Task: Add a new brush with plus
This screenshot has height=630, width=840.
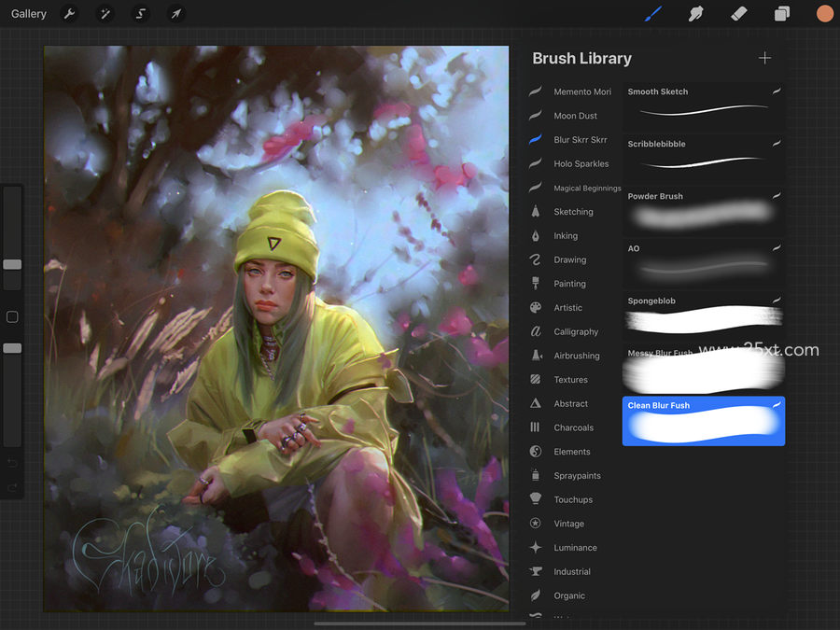Action: point(764,58)
